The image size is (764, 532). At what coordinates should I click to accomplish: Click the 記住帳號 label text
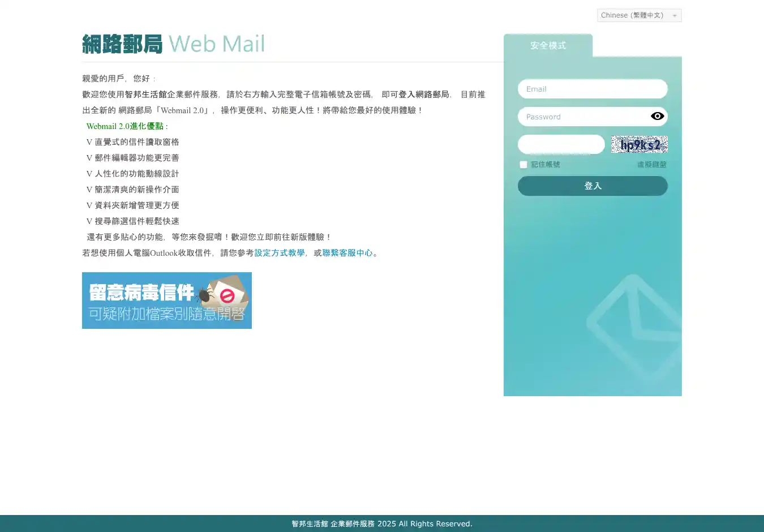coord(545,165)
